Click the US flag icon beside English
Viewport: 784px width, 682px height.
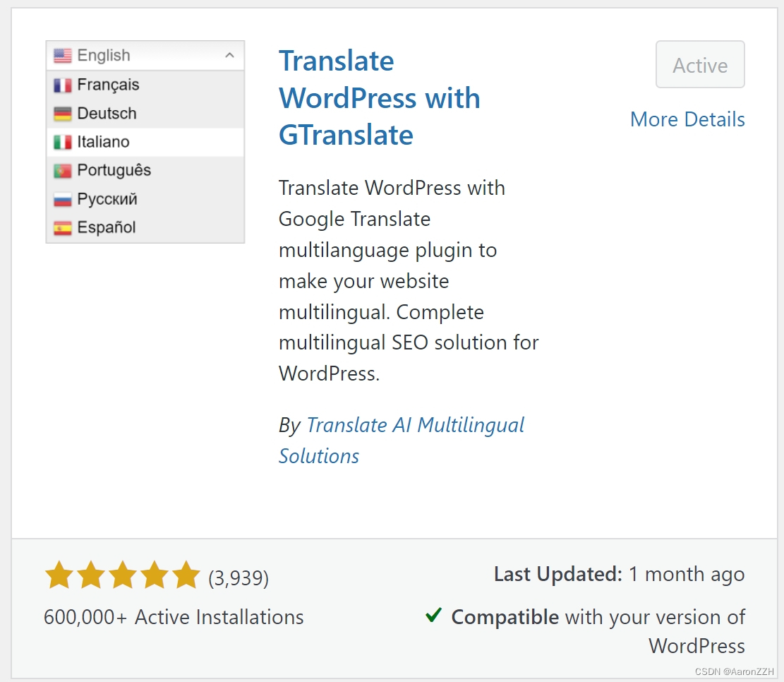(x=63, y=56)
